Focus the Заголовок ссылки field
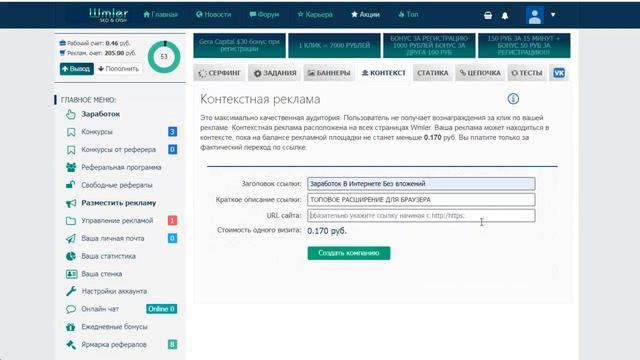This screenshot has width=640, height=360. 421,184
